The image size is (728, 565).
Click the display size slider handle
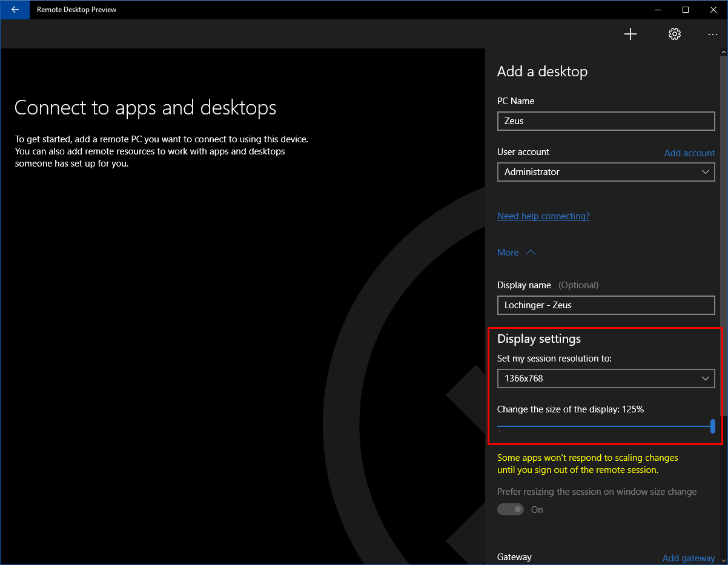[x=713, y=426]
